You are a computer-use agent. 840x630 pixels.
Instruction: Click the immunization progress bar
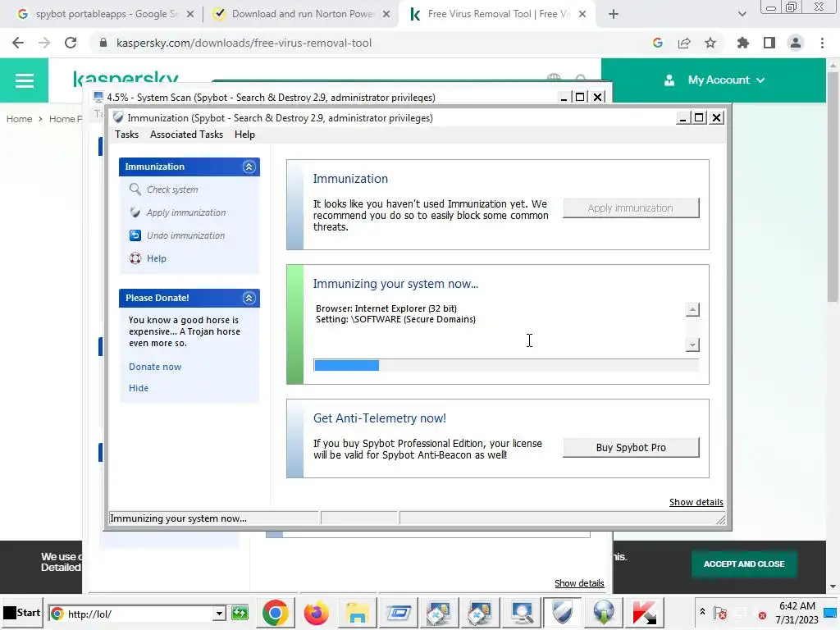[505, 365]
